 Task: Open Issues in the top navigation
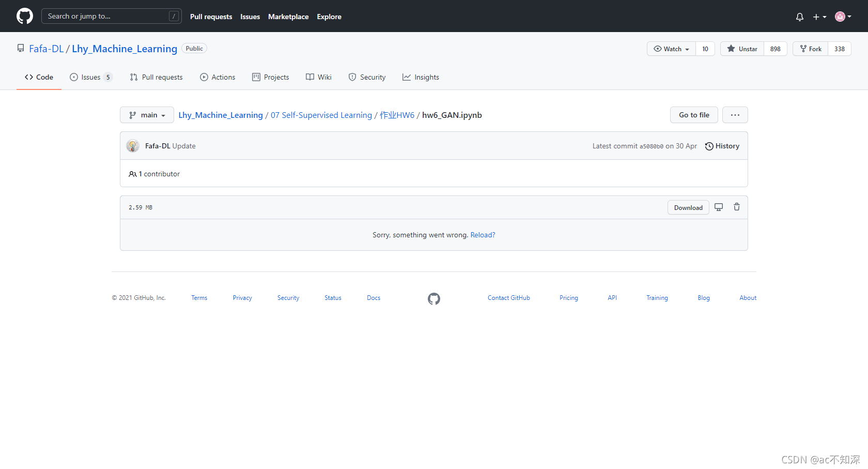point(250,17)
